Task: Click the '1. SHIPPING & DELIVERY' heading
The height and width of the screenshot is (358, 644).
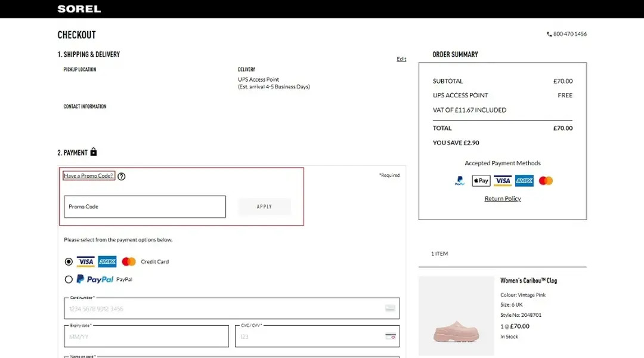Action: tap(89, 54)
